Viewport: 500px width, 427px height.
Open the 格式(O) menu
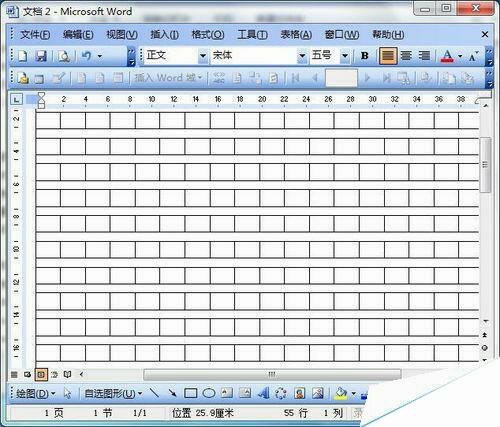pos(208,34)
